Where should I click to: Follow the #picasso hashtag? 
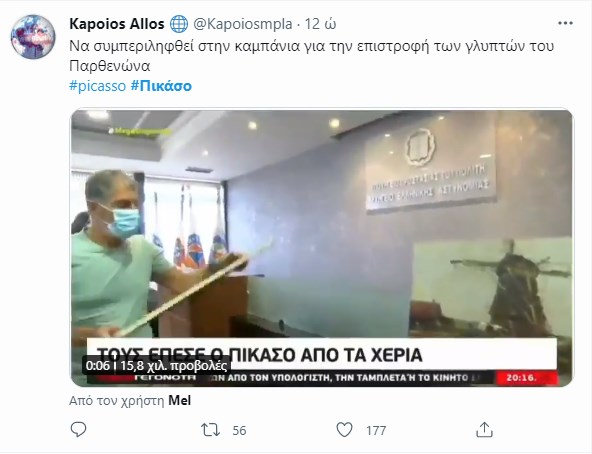click(97, 86)
